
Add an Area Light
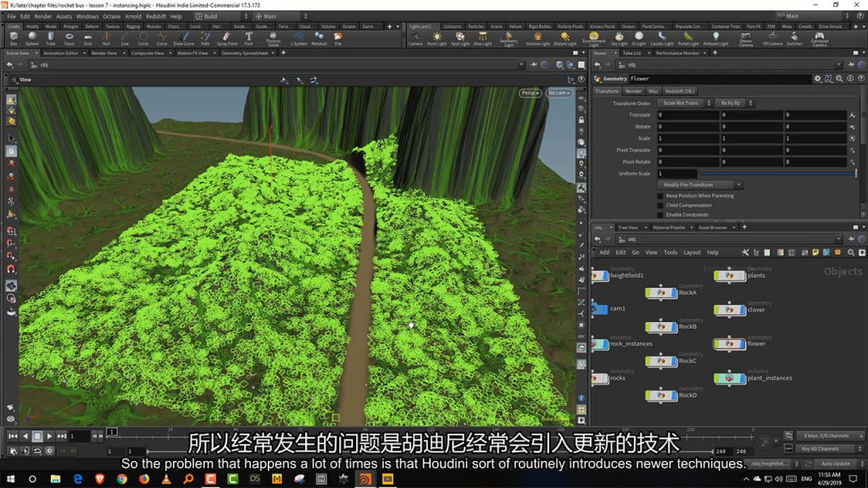pyautogui.click(x=482, y=39)
